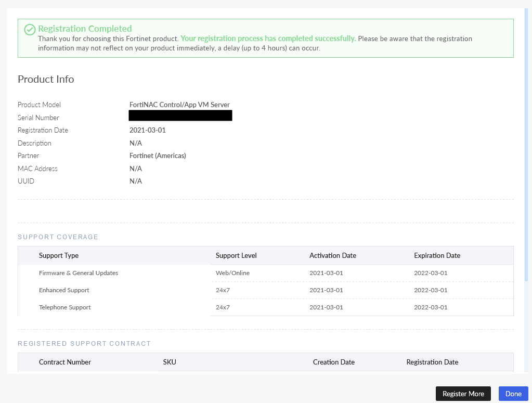The image size is (532, 403).
Task: Click the Product Info section heading
Action: [x=46, y=80]
